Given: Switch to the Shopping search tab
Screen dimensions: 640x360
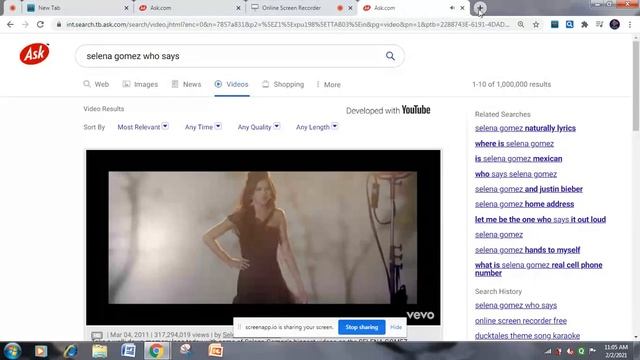Looking at the screenshot, I should coord(283,84).
